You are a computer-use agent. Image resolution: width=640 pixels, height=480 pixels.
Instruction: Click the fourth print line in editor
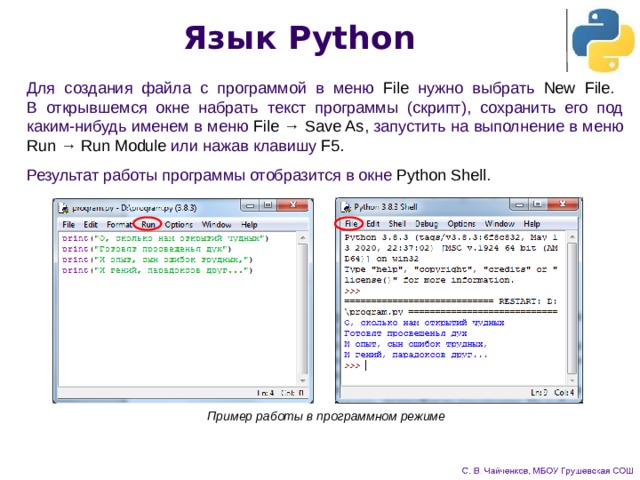coord(157,270)
